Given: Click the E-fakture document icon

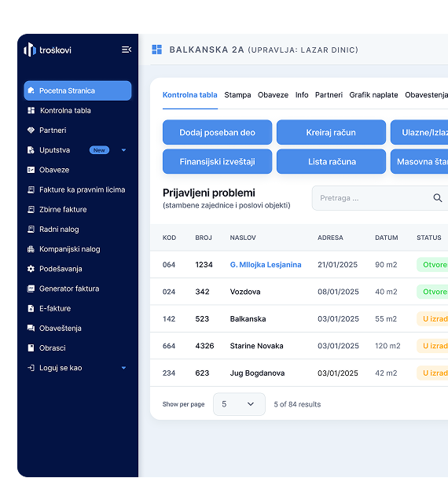Looking at the screenshot, I should (31, 308).
